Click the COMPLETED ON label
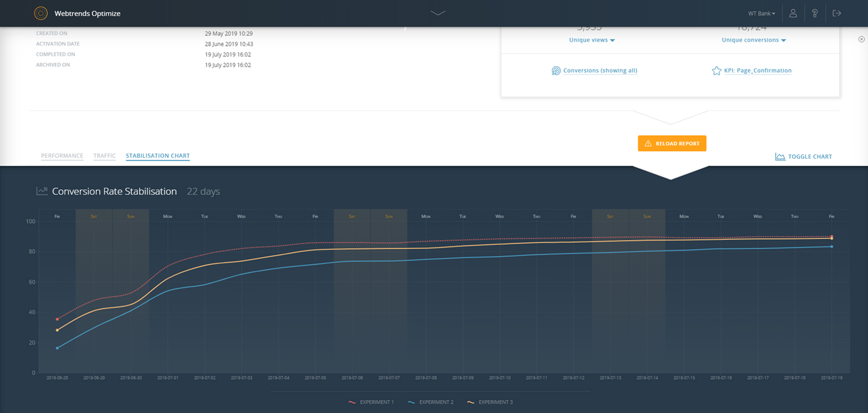This screenshot has width=868, height=413. (56, 54)
